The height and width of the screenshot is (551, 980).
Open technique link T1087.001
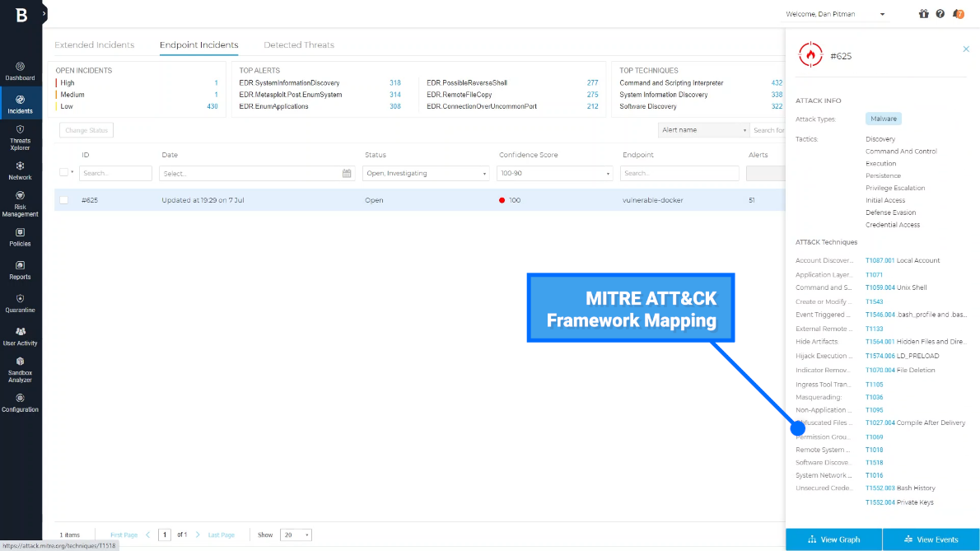[880, 260]
